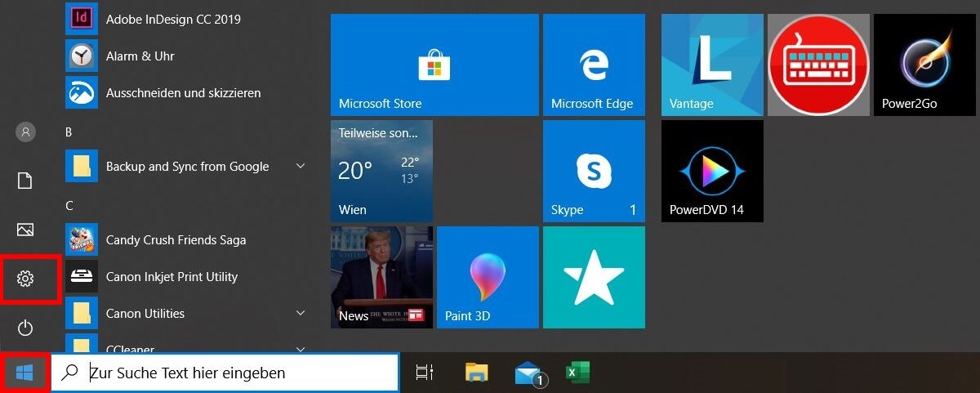Open the red keyboard app tile

(818, 65)
